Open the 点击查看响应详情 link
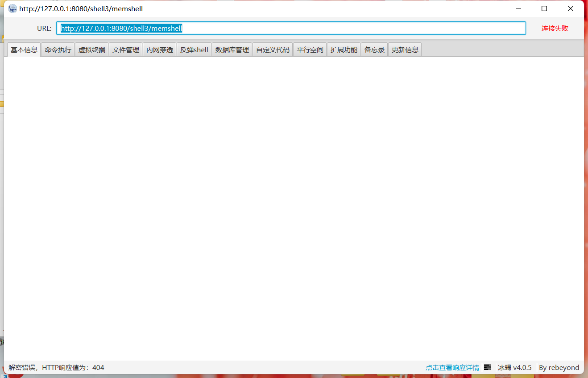 pyautogui.click(x=452, y=367)
